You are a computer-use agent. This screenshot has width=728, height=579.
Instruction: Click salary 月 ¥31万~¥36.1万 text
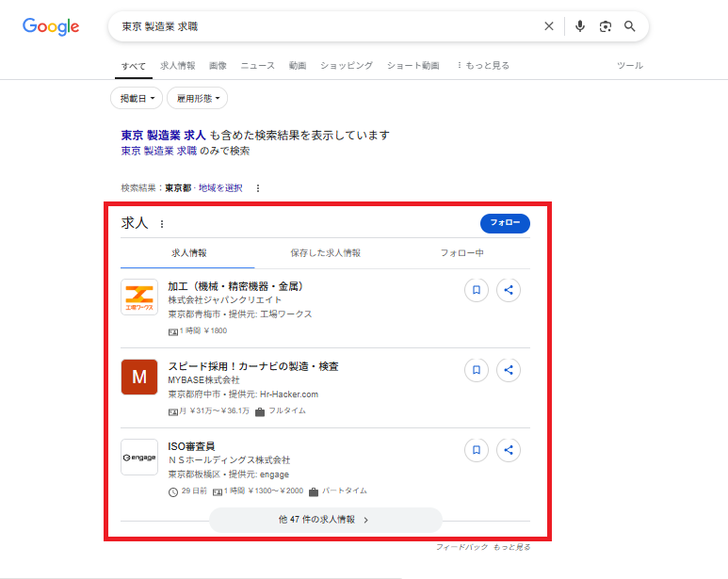(214, 410)
